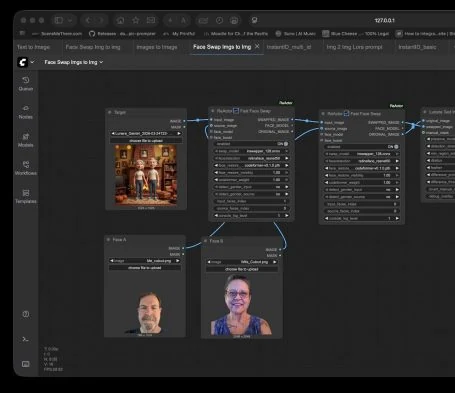
Task: Click the help question-mark sidebar icon
Action: point(26,314)
